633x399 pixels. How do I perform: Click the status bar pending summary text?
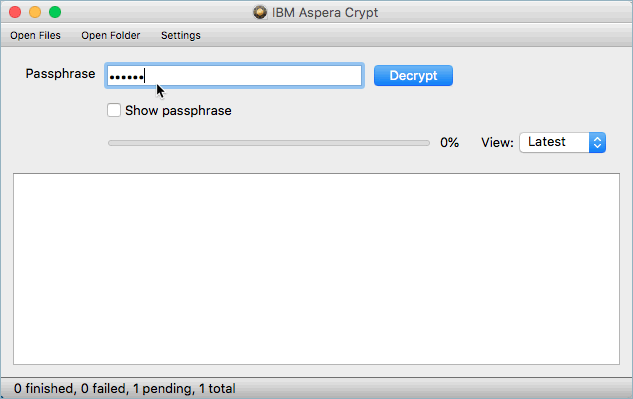(x=124, y=388)
